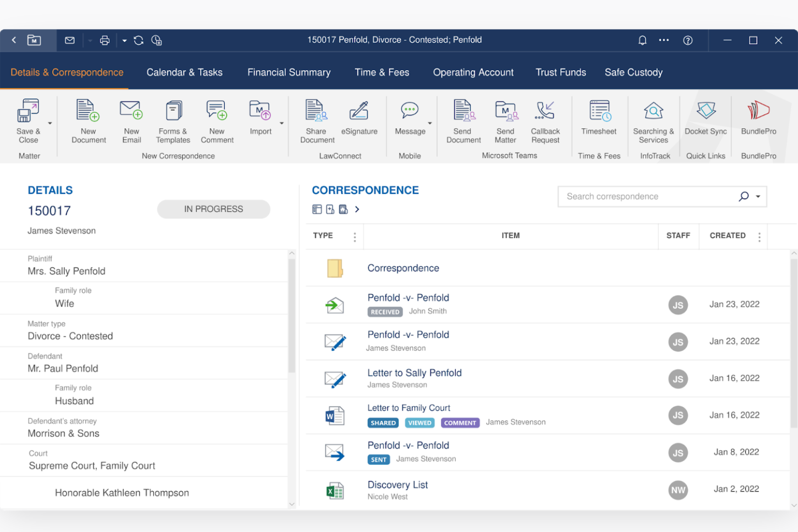Open the timer clock icon in the title bar
The image size is (798, 532).
(156, 40)
